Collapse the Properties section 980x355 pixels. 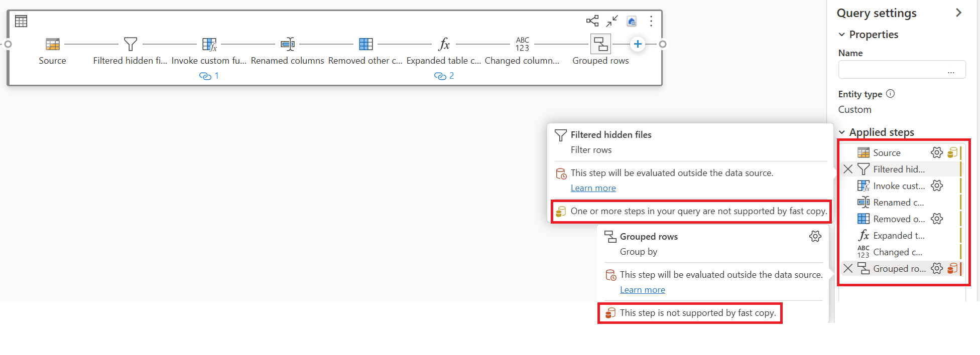842,35
